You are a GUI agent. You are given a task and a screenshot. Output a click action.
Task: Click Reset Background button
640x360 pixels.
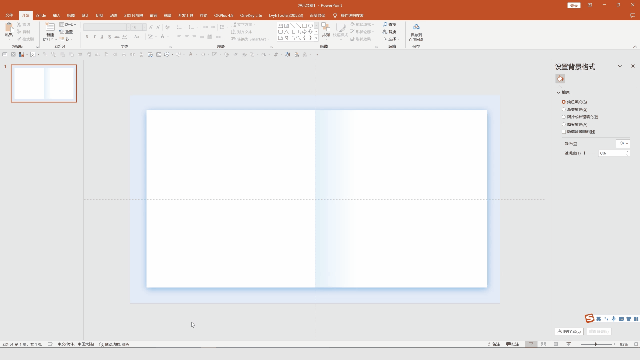click(599, 331)
